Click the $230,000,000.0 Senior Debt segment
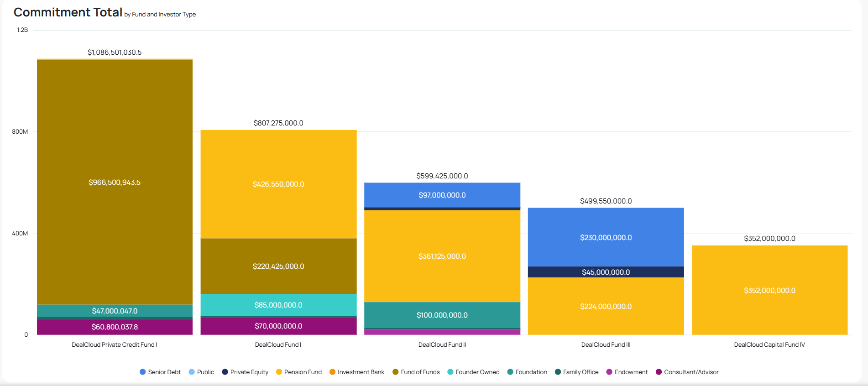The height and width of the screenshot is (386, 868). [x=606, y=237]
